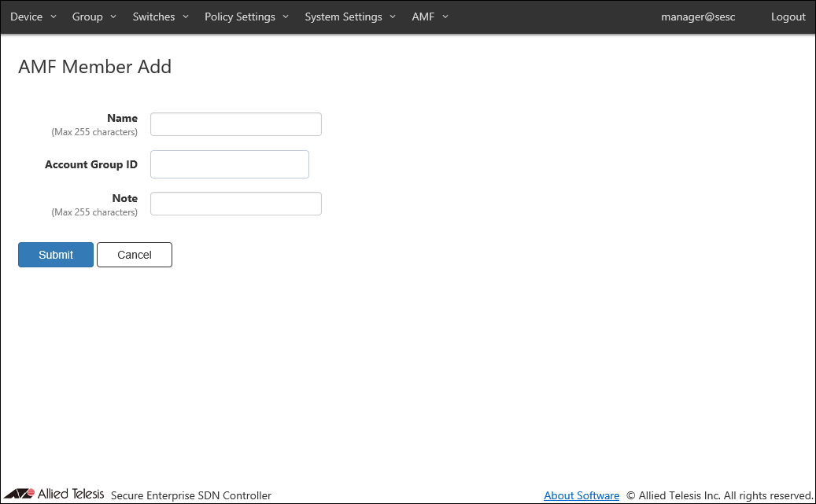Open the About Software link

pos(582,495)
